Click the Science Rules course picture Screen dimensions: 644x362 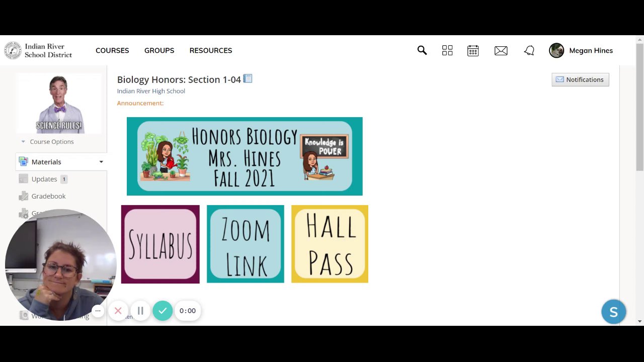[59, 104]
